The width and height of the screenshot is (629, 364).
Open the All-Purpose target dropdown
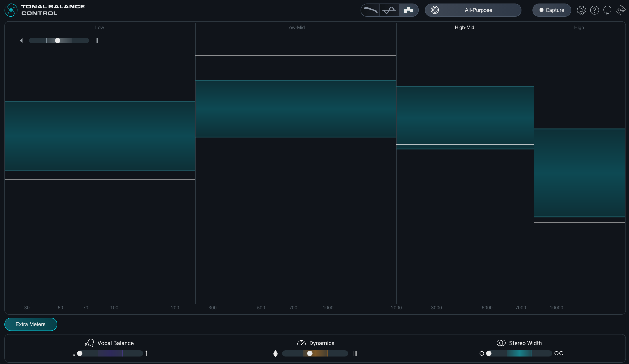click(478, 10)
